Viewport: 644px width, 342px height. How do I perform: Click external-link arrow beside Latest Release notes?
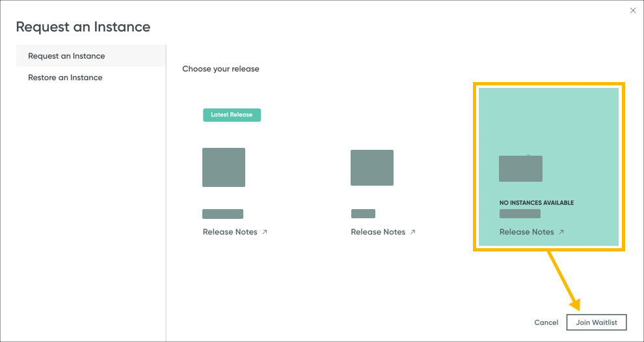(265, 232)
